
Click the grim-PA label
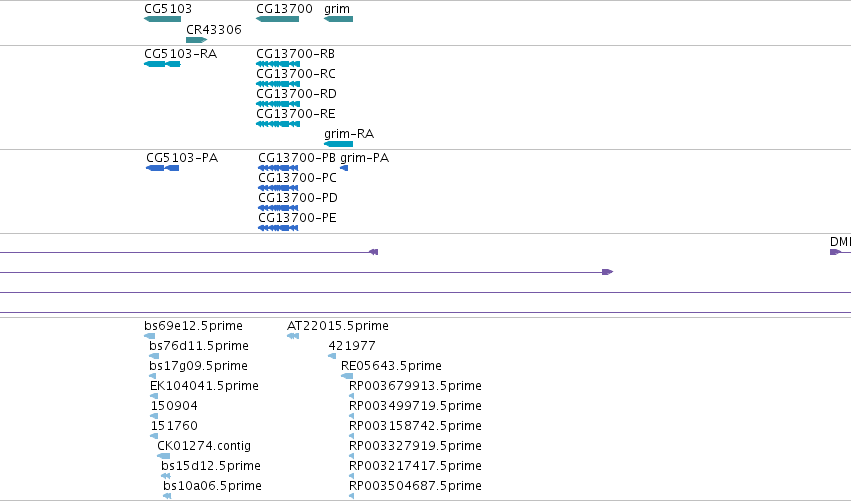click(x=365, y=158)
